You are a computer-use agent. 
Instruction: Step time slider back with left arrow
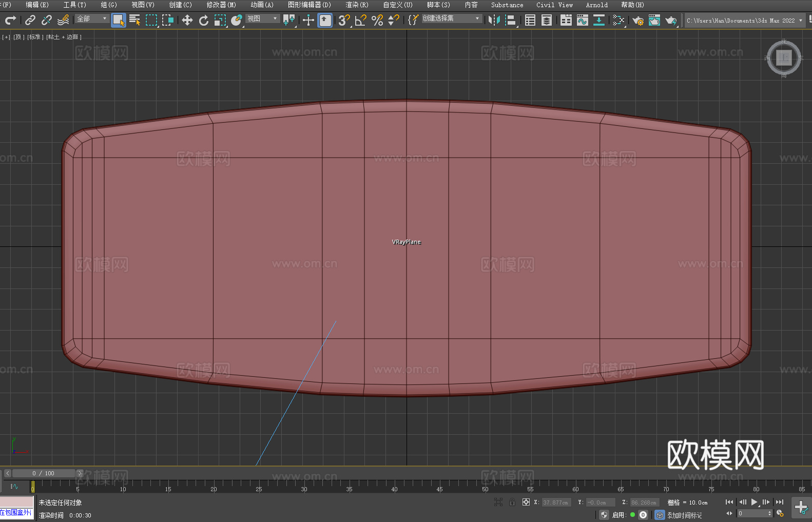[8, 473]
